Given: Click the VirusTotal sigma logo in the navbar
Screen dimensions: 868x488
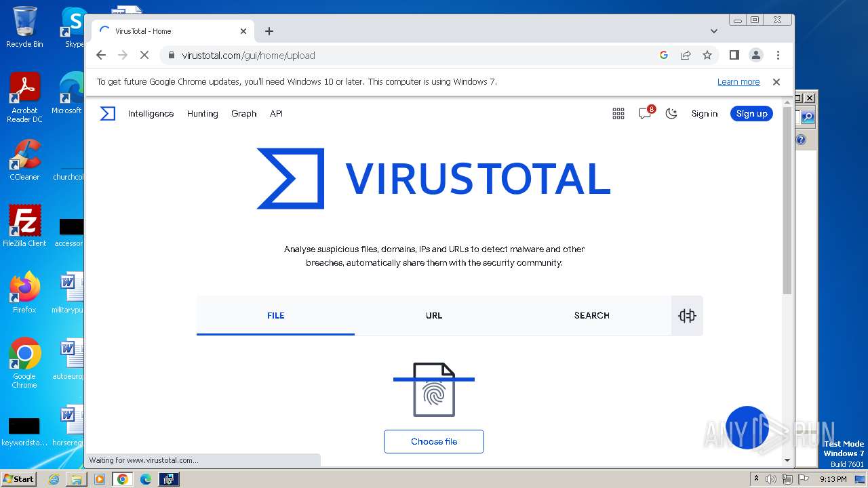Looking at the screenshot, I should pos(108,114).
